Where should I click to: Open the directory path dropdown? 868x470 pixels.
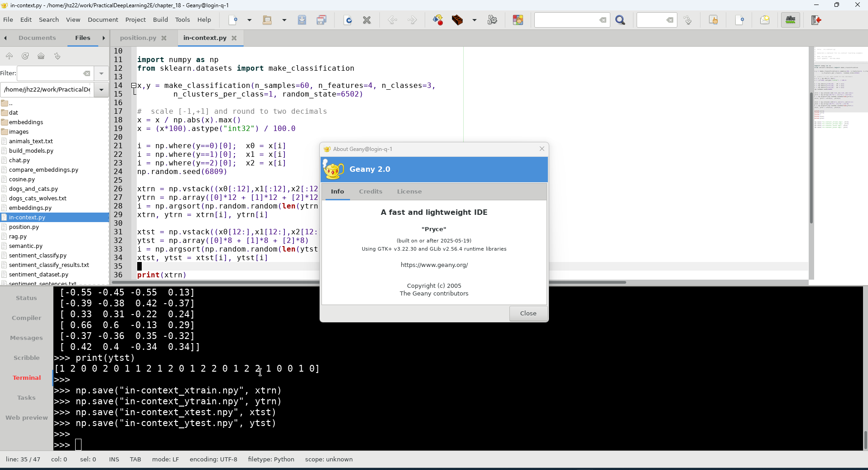(101, 90)
